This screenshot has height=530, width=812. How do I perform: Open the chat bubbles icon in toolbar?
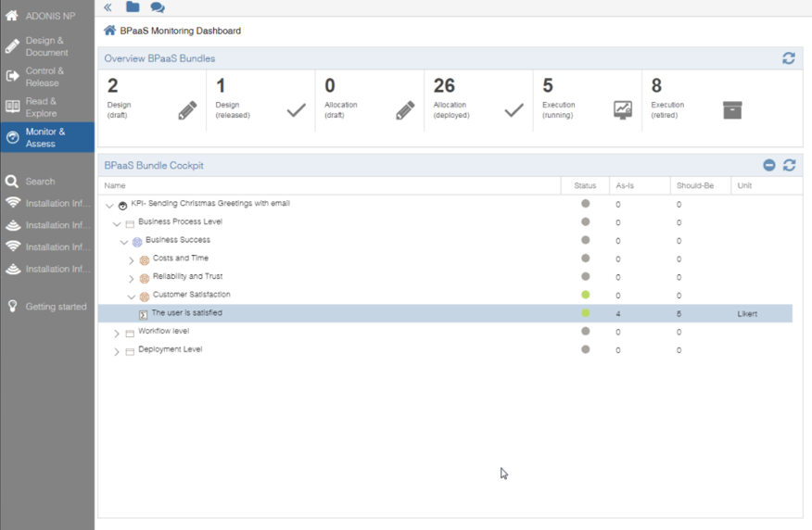click(x=158, y=7)
